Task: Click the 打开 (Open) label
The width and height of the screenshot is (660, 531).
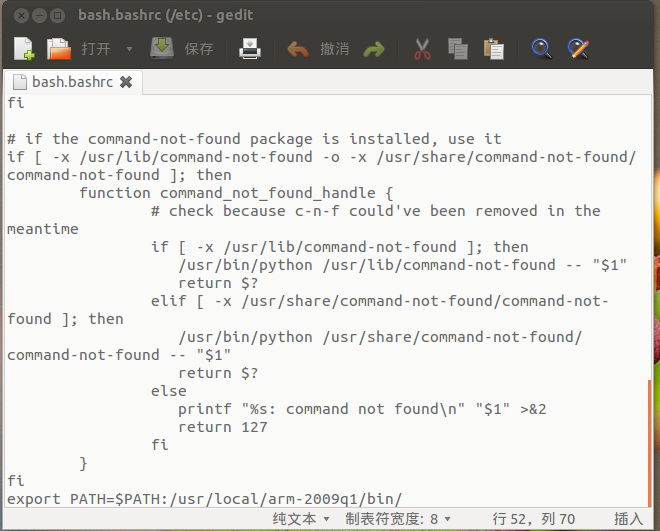Action: (96, 49)
